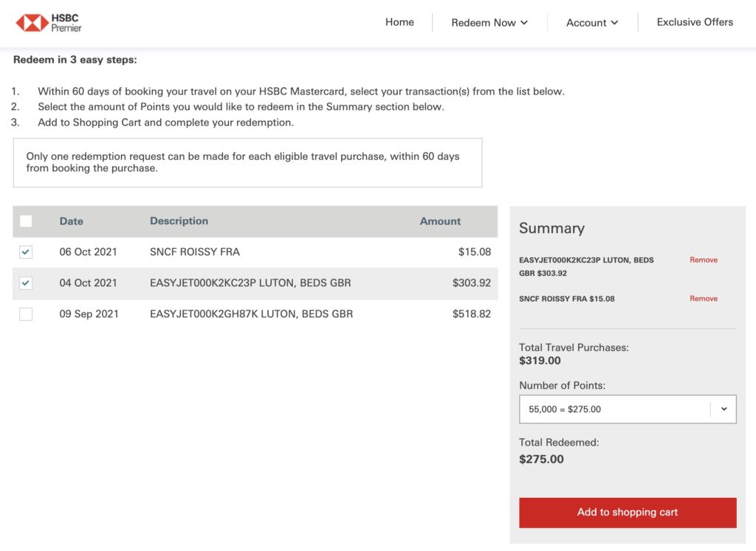Go to Exclusive Offers
Screen dimensions: 756x551
tap(695, 22)
